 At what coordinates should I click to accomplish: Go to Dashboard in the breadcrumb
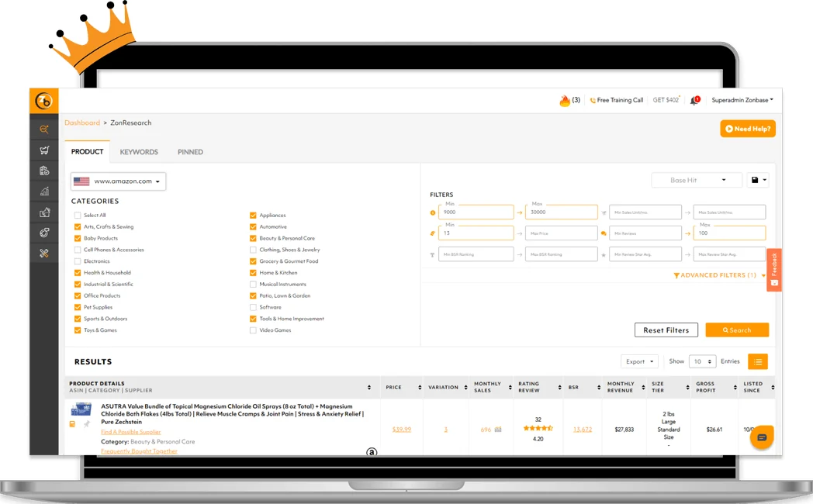82,123
